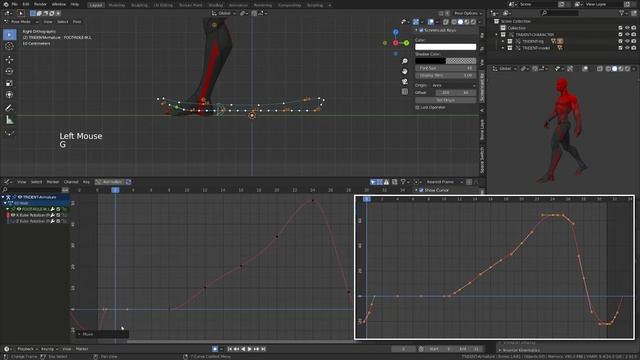The image size is (640, 360).
Task: Select the 3D Cursor tool
Action: (x=9, y=46)
